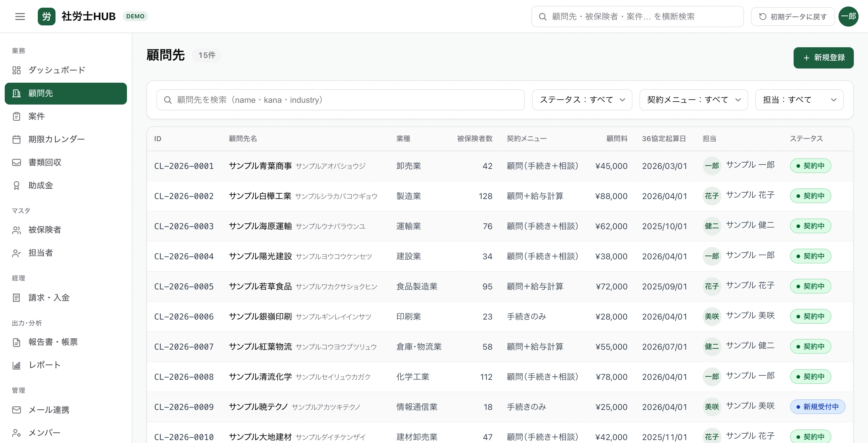Click the 情報通信業 industry cell
Screen dimensions: 868x443
[x=417, y=407]
